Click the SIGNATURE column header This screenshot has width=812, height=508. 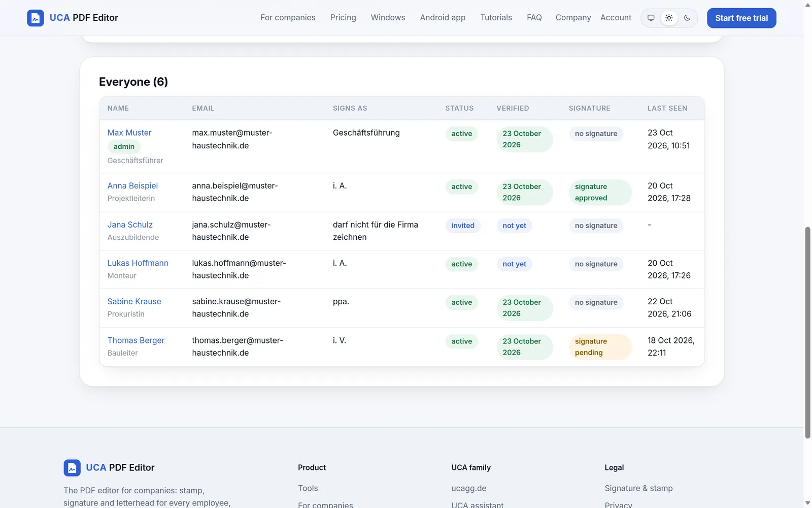coord(589,108)
